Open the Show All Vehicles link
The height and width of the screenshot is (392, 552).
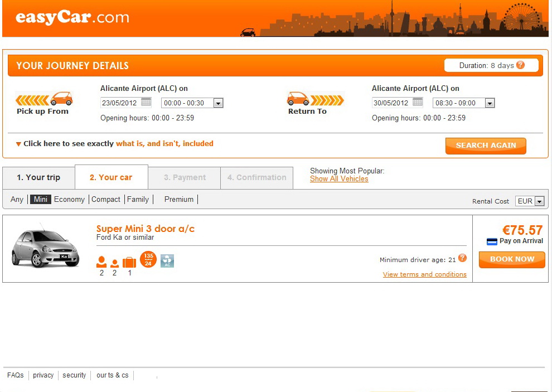tap(339, 179)
